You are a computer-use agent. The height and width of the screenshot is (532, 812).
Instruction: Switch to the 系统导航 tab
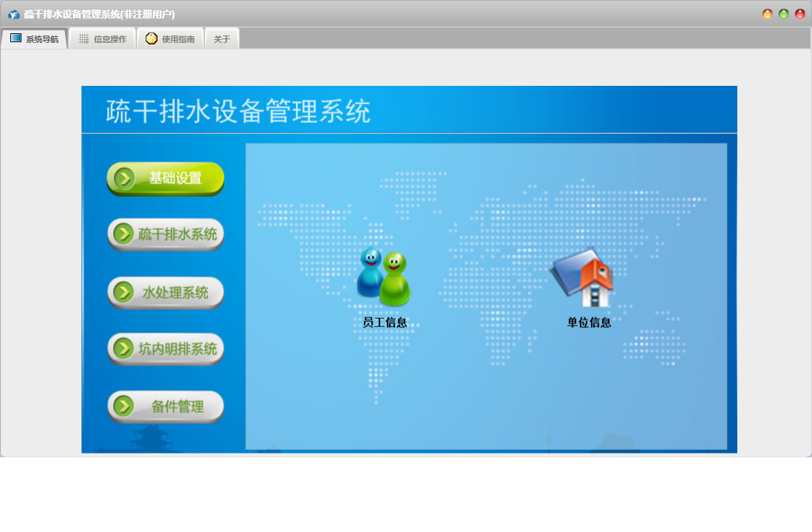[34, 39]
